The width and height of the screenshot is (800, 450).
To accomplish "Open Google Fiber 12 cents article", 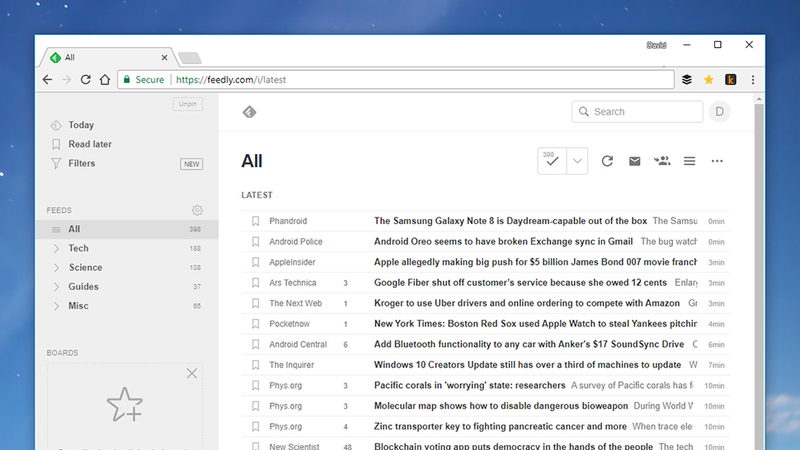I will click(x=520, y=283).
